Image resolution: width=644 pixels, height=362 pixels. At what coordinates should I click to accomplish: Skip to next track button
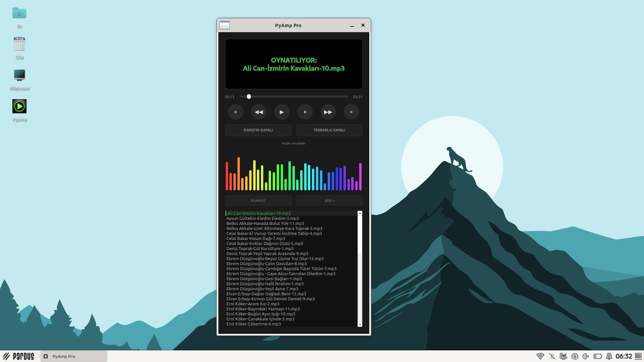pos(351,112)
